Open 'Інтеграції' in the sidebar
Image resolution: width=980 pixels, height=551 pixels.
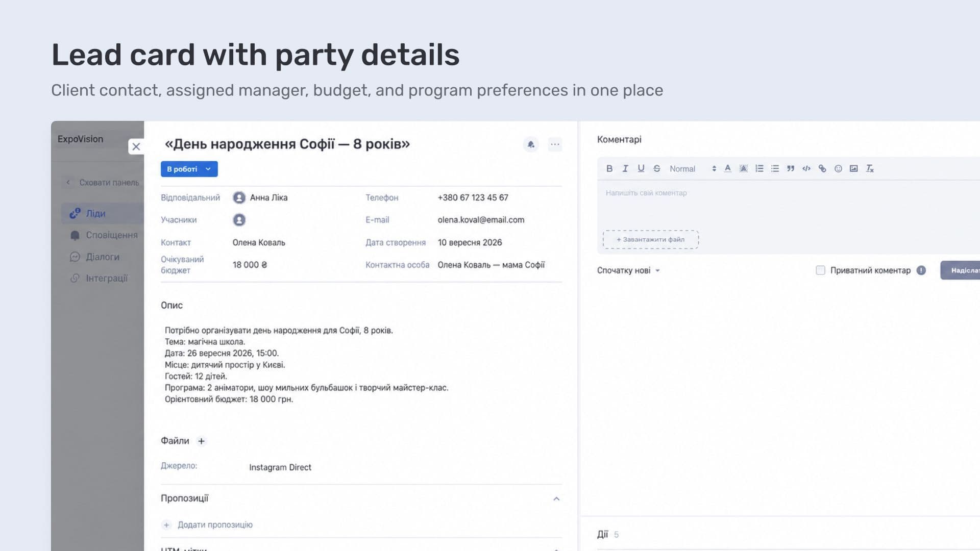click(x=99, y=278)
